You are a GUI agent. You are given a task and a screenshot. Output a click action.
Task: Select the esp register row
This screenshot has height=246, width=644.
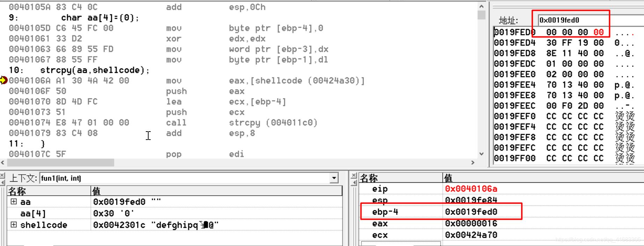pos(501,200)
